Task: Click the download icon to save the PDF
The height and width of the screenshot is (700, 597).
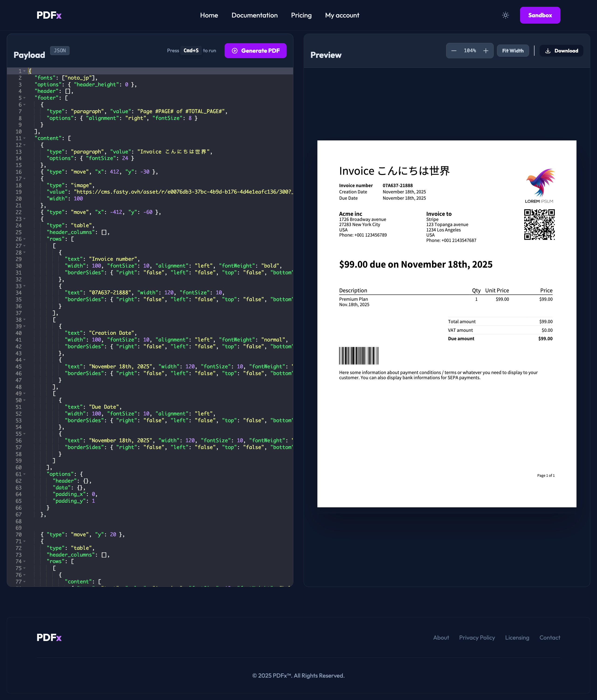Action: coord(548,50)
